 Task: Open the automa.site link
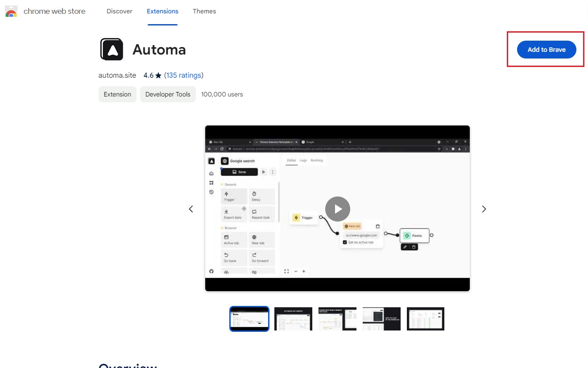click(117, 75)
